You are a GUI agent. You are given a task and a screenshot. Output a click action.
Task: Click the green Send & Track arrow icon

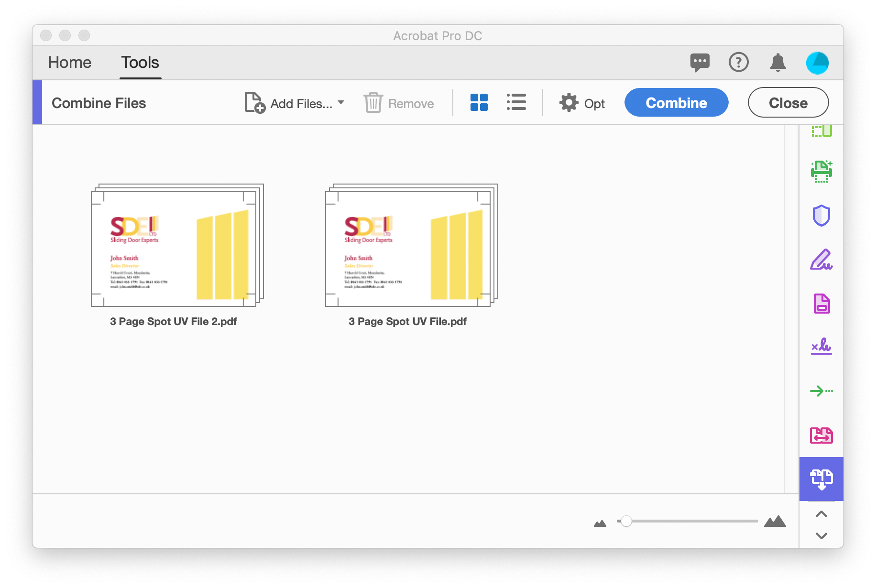click(821, 391)
